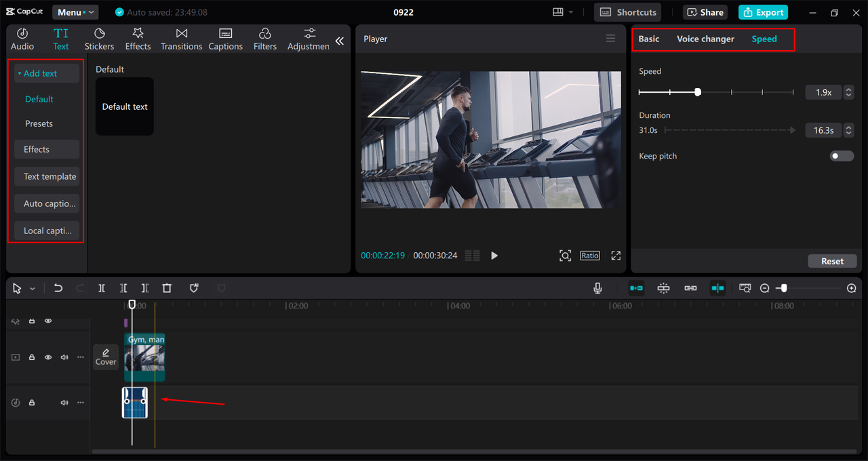Mute the main video track
The width and height of the screenshot is (868, 461).
[x=64, y=357]
